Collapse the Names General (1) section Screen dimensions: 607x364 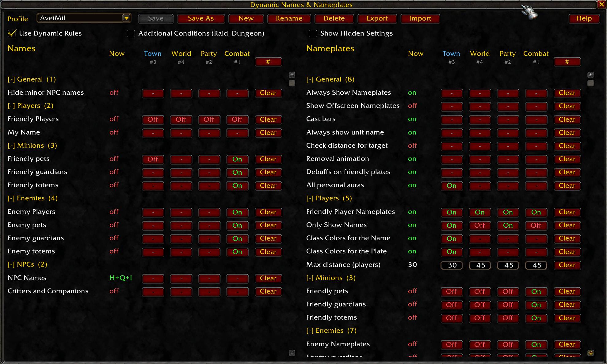[32, 79]
